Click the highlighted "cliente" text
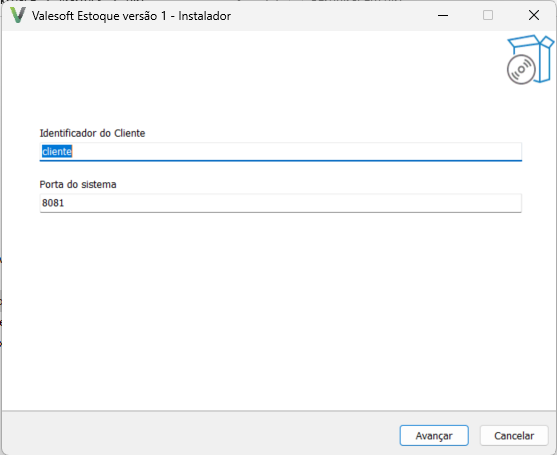 tap(57, 152)
